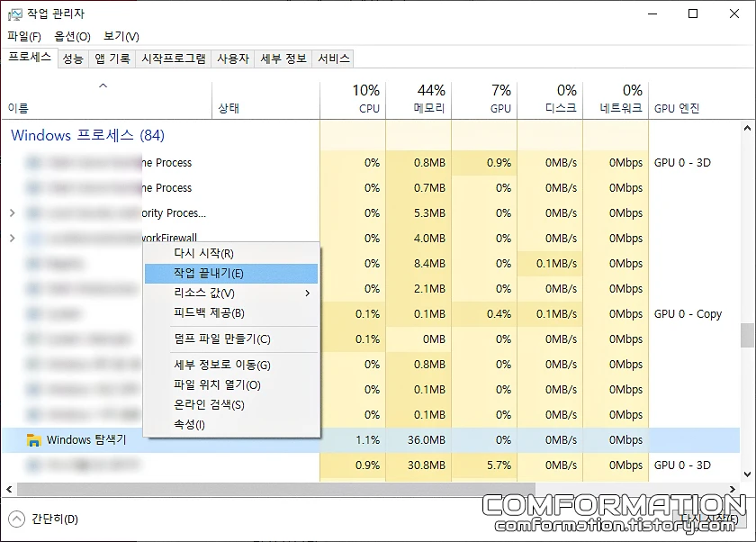756x542 pixels.
Task: Open the 파일(F) menu
Action: pyautogui.click(x=24, y=37)
